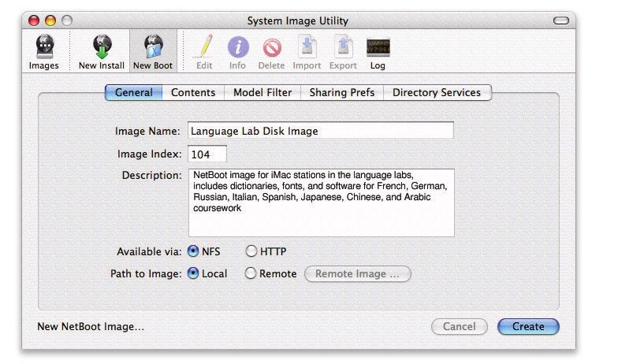Click the Cancel button
Viewport: 618px width, 364px height.
pyautogui.click(x=459, y=326)
